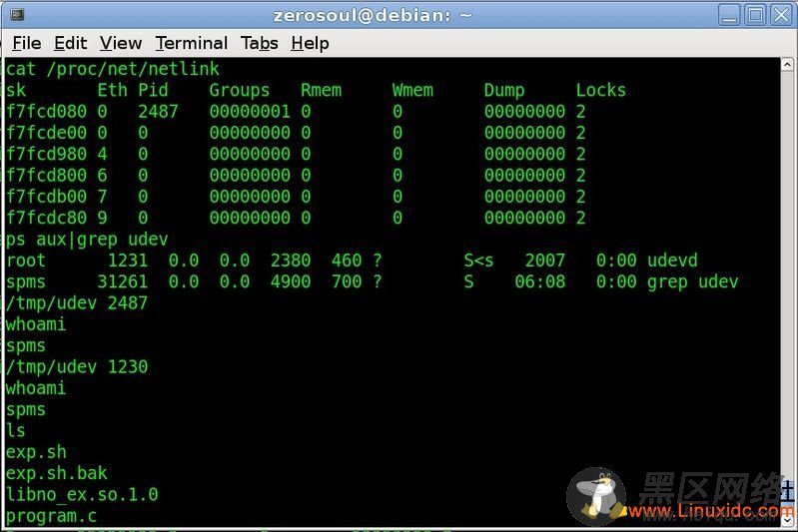Click the start time 06:08
The height and width of the screenshot is (532, 798).
[x=539, y=281]
